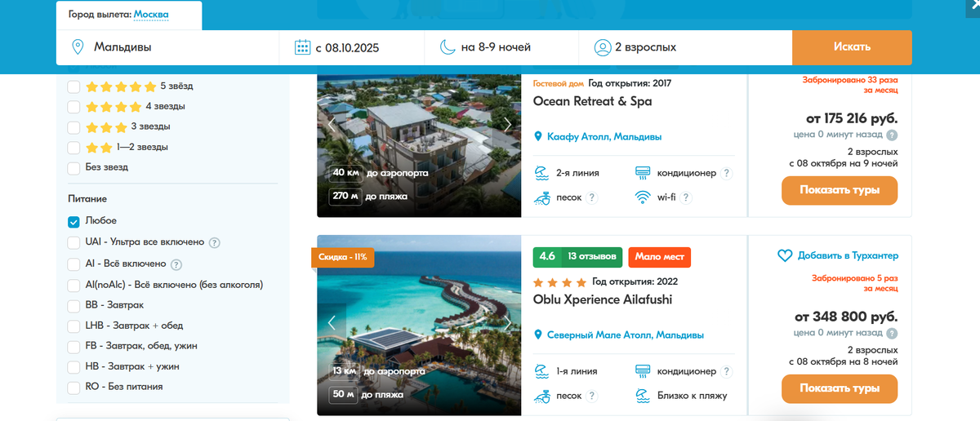The height and width of the screenshot is (421, 980).
Task: Show previous photo of Oblu Xperience Ailafushi
Action: tap(332, 322)
